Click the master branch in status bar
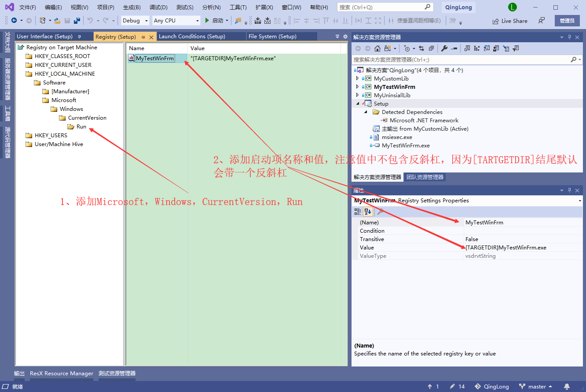The image size is (586, 392). tap(536, 387)
